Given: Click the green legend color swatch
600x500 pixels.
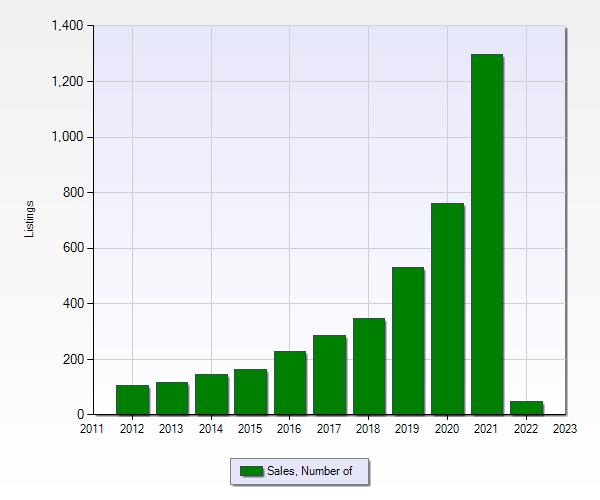Looking at the screenshot, I should tap(251, 471).
